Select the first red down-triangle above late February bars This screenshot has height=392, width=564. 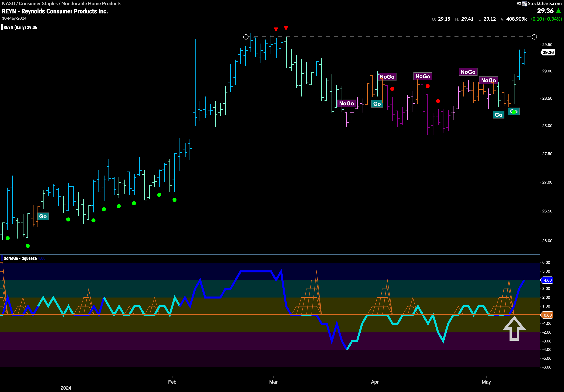pyautogui.click(x=276, y=30)
